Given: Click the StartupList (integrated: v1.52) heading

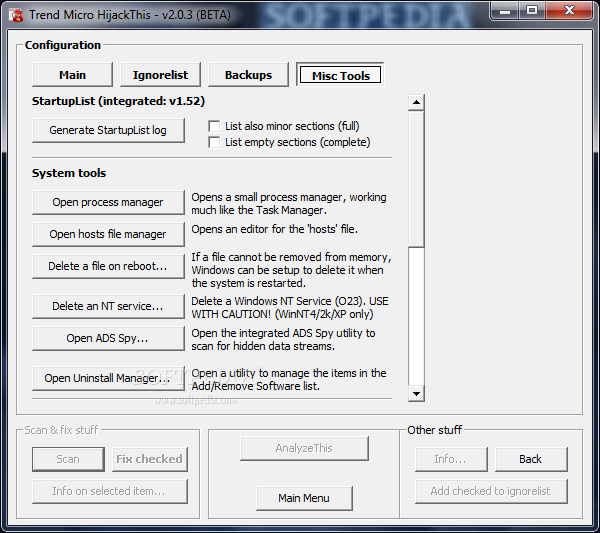Looking at the screenshot, I should (118, 101).
